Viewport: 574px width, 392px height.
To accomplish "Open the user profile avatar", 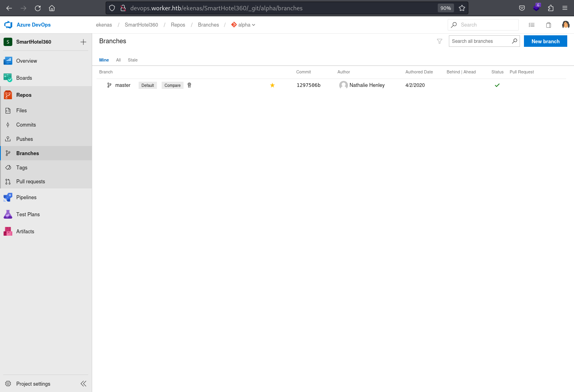I will (566, 25).
